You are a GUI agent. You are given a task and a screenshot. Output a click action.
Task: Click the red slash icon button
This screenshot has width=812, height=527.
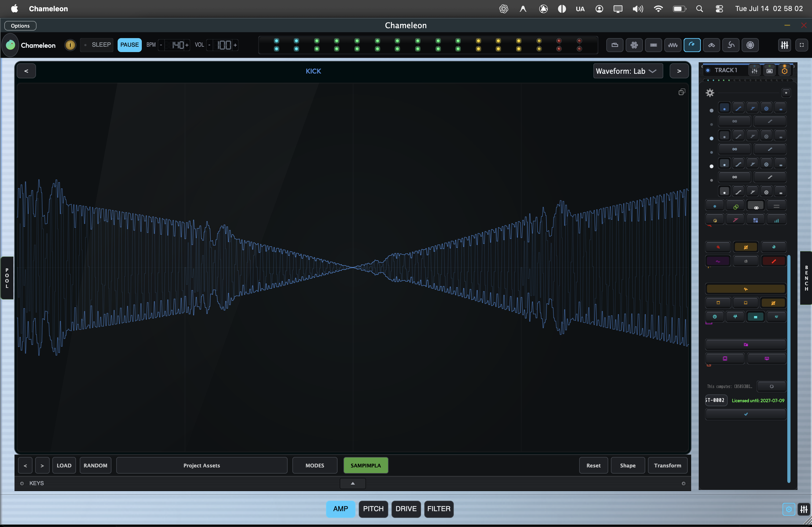pyautogui.click(x=774, y=261)
